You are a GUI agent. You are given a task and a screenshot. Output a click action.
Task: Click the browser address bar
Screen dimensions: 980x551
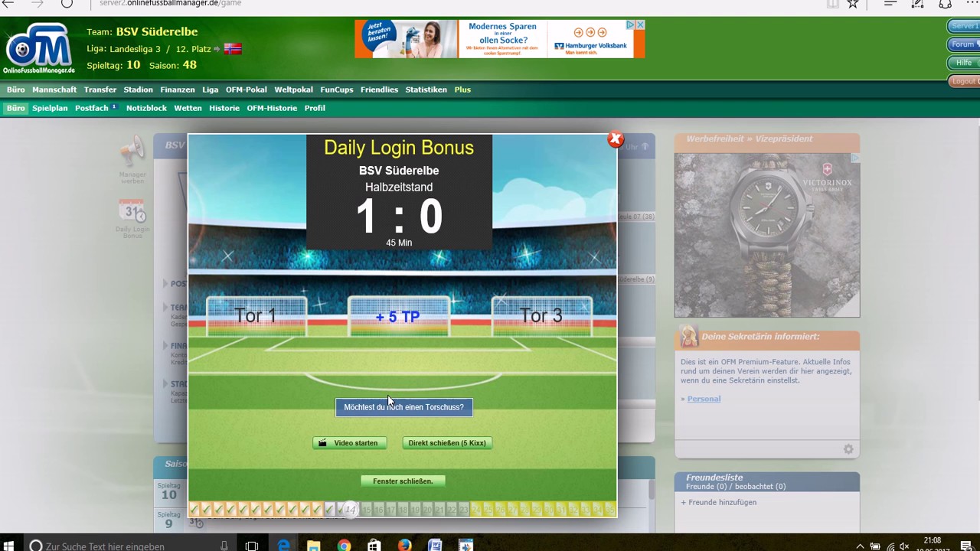tap(459, 4)
